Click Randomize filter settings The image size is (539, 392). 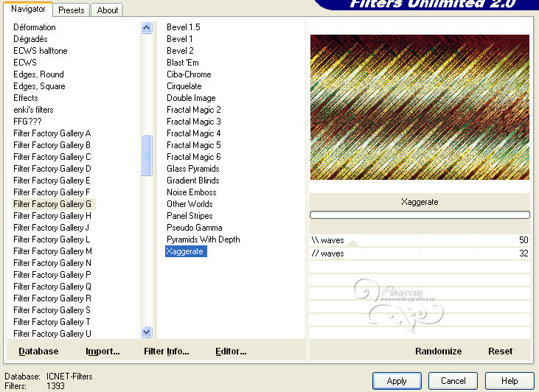(x=438, y=351)
